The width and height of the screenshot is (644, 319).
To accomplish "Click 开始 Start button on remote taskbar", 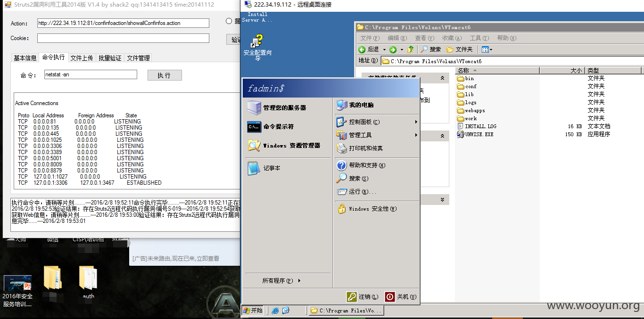I will click(253, 311).
